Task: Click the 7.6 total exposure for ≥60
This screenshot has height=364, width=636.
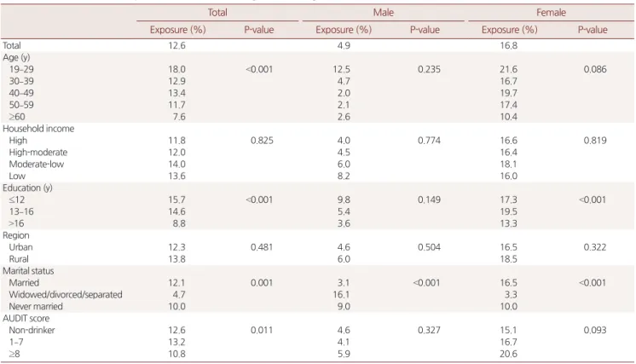Action: [x=179, y=117]
